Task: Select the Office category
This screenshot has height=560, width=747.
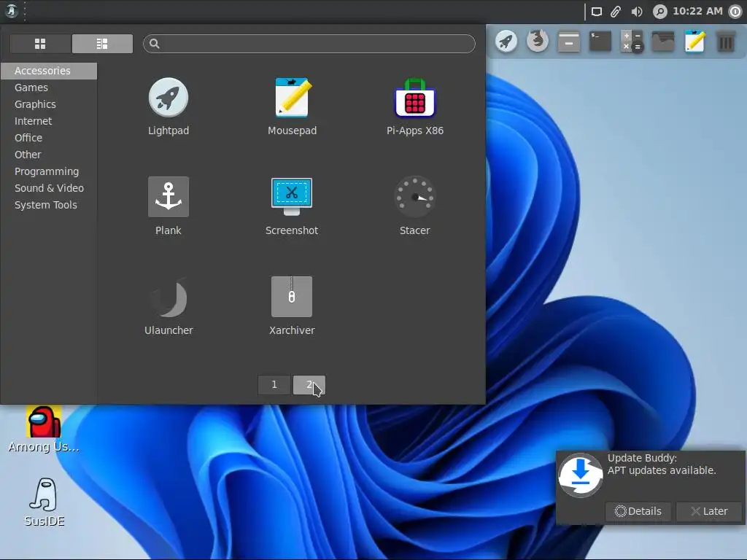Action: tap(49, 138)
